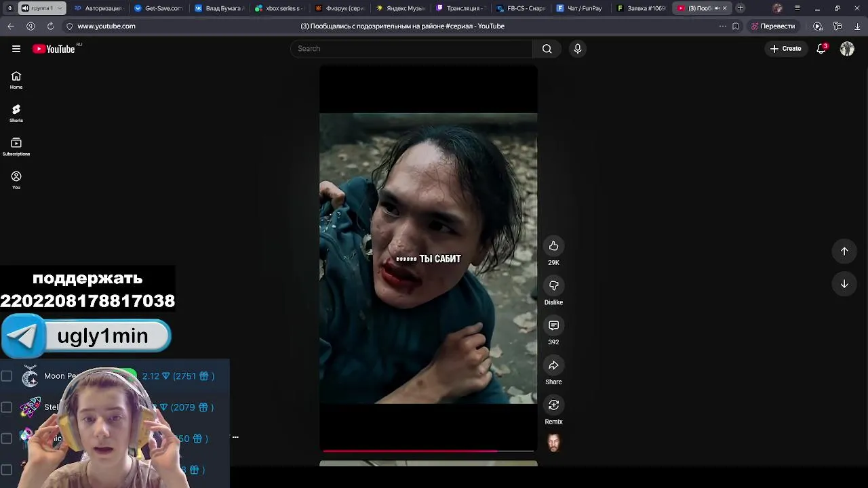
Task: Click the 392 comment count
Action: coord(553,342)
